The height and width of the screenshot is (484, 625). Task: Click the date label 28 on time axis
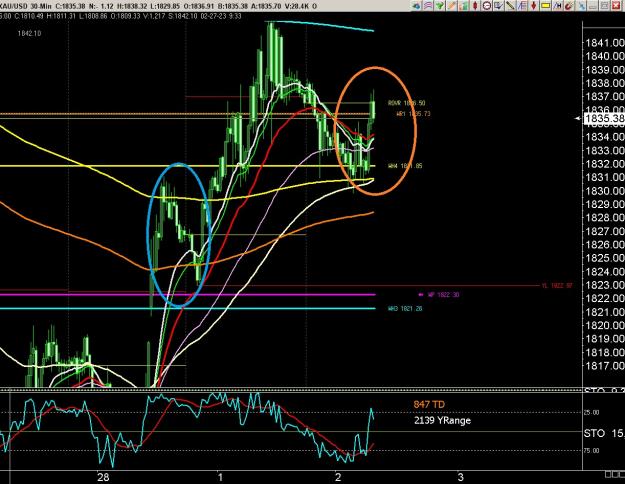pos(103,477)
